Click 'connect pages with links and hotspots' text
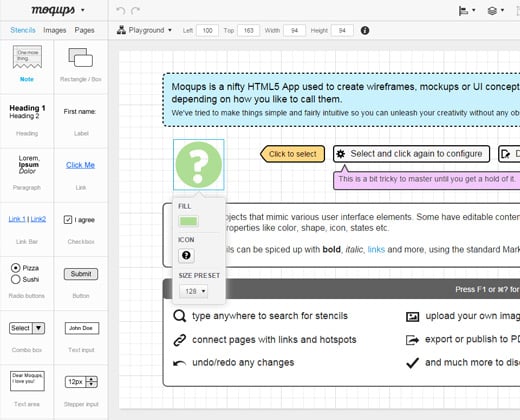 274,340
